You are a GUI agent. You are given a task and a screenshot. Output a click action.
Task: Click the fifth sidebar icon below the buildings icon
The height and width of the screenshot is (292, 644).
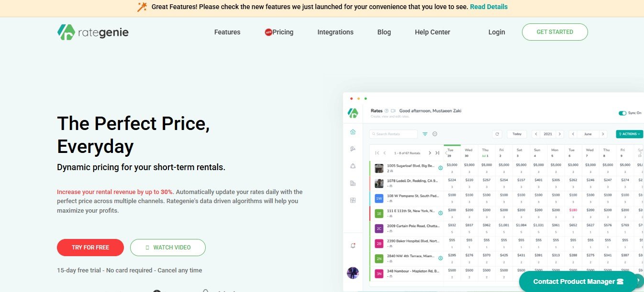(x=353, y=200)
